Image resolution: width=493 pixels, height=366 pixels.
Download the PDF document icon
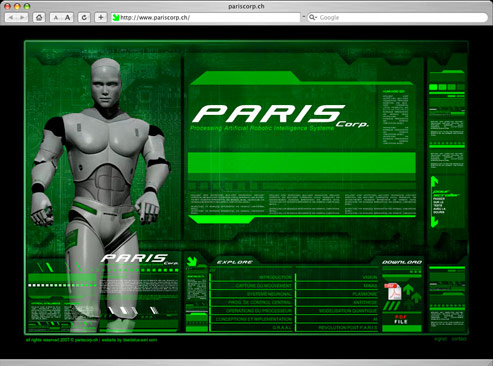coord(393,292)
